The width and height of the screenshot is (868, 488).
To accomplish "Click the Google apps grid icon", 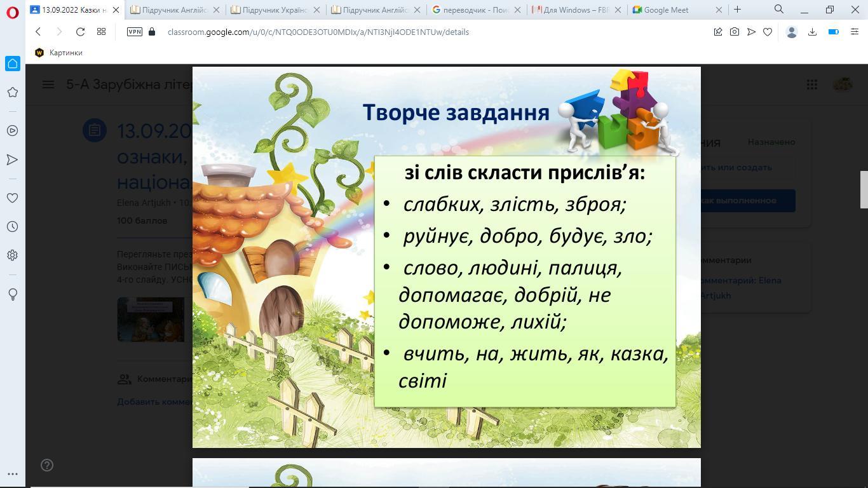I will tap(811, 85).
